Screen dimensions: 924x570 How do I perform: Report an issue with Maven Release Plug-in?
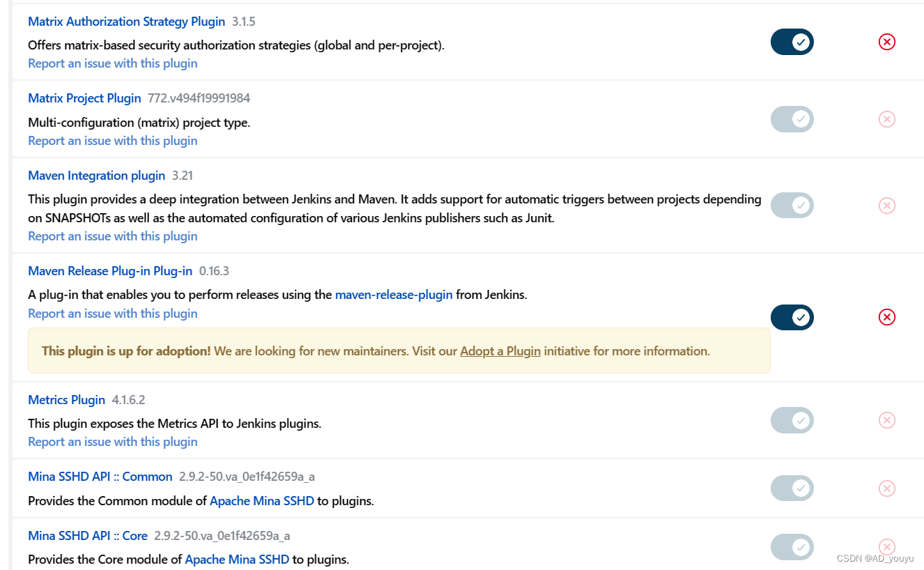click(112, 314)
